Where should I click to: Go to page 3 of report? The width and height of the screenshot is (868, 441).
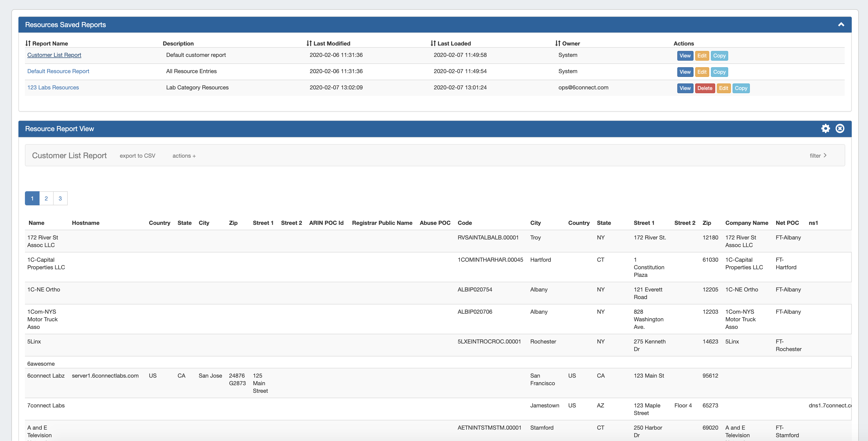click(60, 199)
